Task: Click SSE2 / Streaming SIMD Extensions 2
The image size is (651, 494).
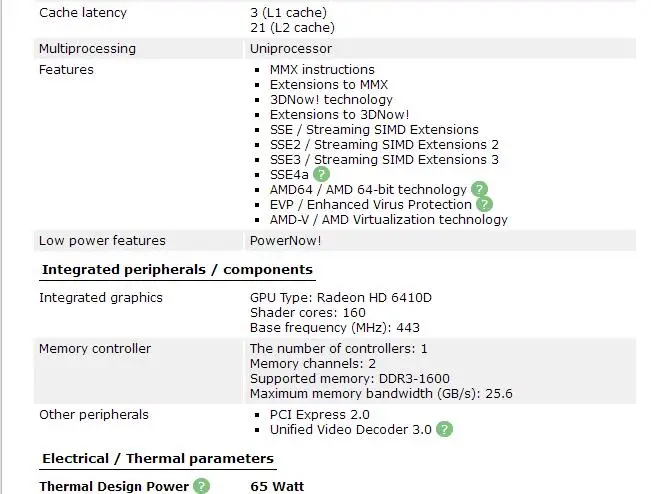Action: tap(384, 144)
